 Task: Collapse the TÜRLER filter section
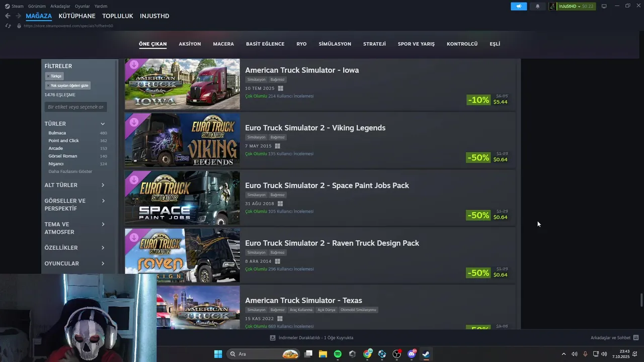point(103,124)
